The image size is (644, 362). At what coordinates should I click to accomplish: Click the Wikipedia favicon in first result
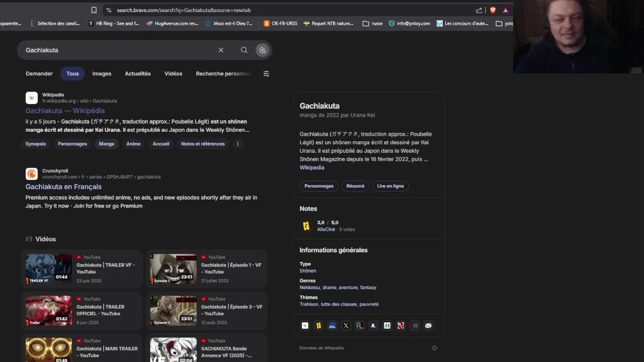click(x=32, y=98)
